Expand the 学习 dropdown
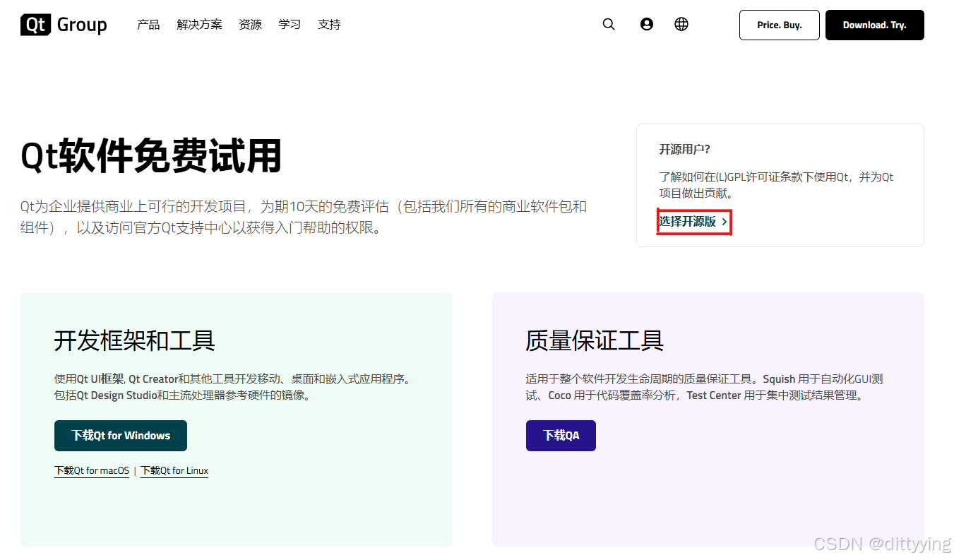This screenshot has height=560, width=954. 290,24
